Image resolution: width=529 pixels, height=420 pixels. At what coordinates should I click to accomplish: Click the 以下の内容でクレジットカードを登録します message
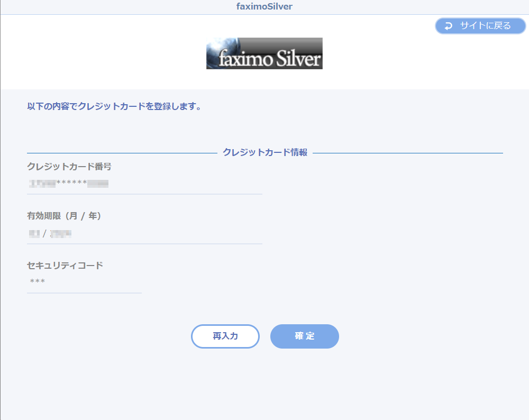(x=114, y=106)
